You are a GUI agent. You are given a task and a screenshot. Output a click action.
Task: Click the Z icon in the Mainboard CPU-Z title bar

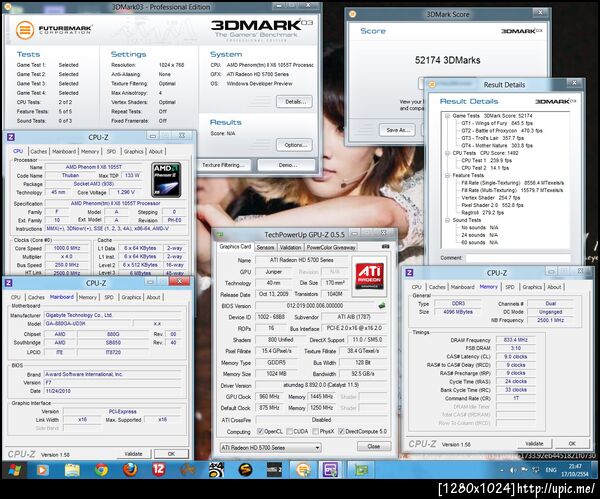[x=8, y=283]
